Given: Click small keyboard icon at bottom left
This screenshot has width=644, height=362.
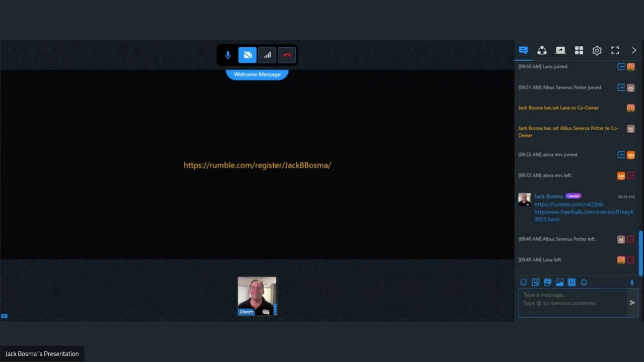Looking at the screenshot, I should [5, 316].
